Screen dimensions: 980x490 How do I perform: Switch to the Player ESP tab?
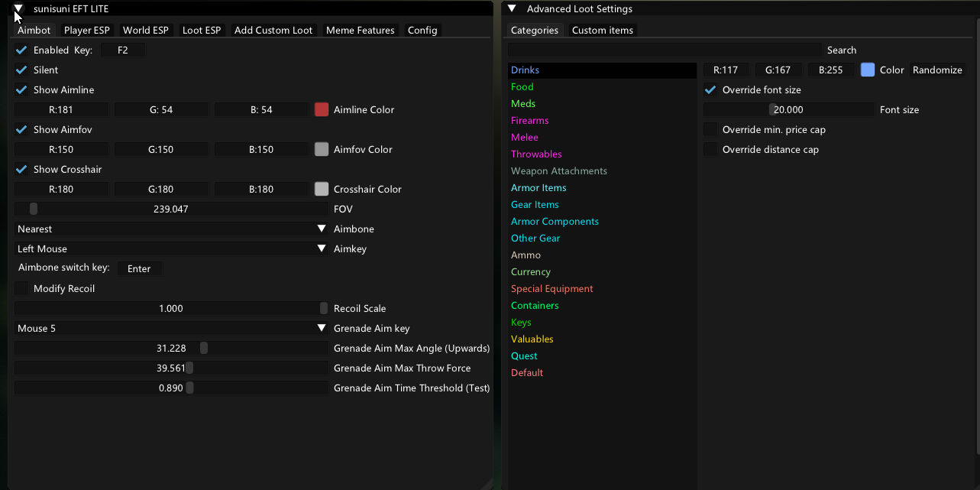tap(86, 30)
